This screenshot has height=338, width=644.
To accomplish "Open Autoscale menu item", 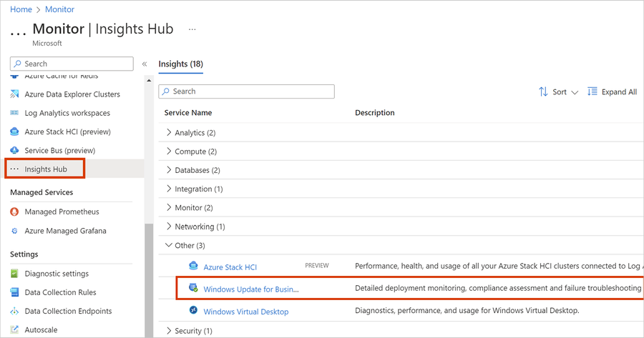I will (x=41, y=330).
